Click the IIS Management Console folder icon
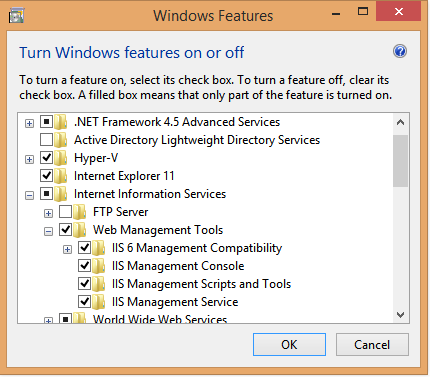The width and height of the screenshot is (430, 377). click(99, 266)
